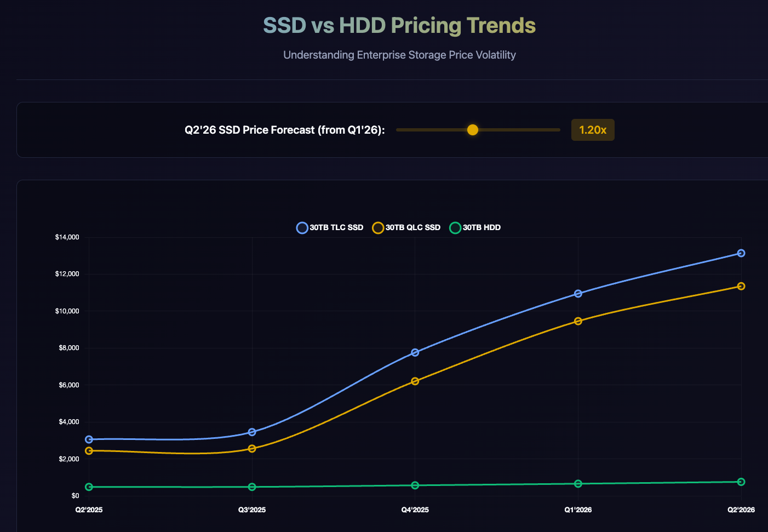Click TLC SSD data point at Q2'2025
The image size is (768, 532).
tap(89, 439)
